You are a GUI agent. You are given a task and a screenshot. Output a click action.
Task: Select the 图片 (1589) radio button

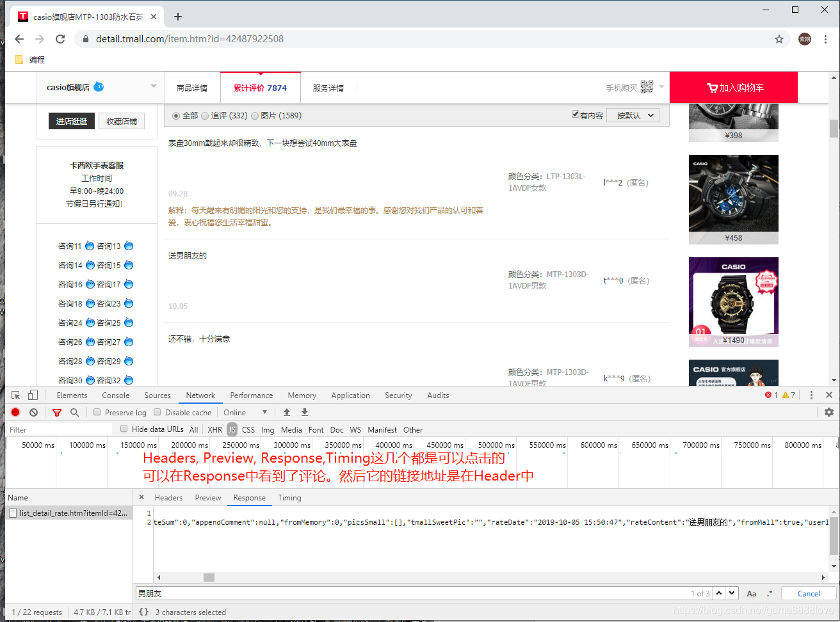pos(255,116)
